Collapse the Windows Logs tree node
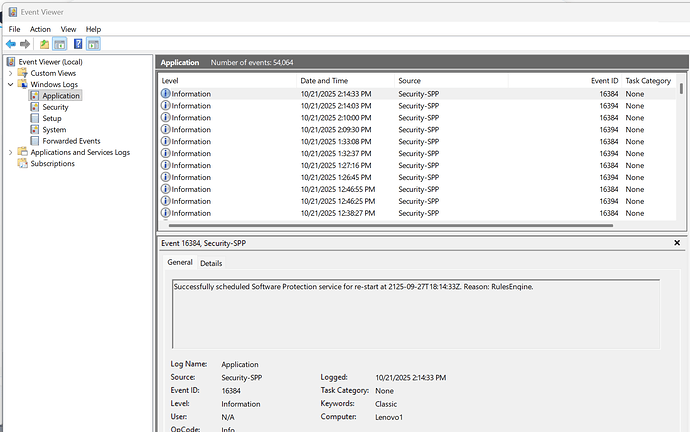The image size is (690, 432). (11, 84)
